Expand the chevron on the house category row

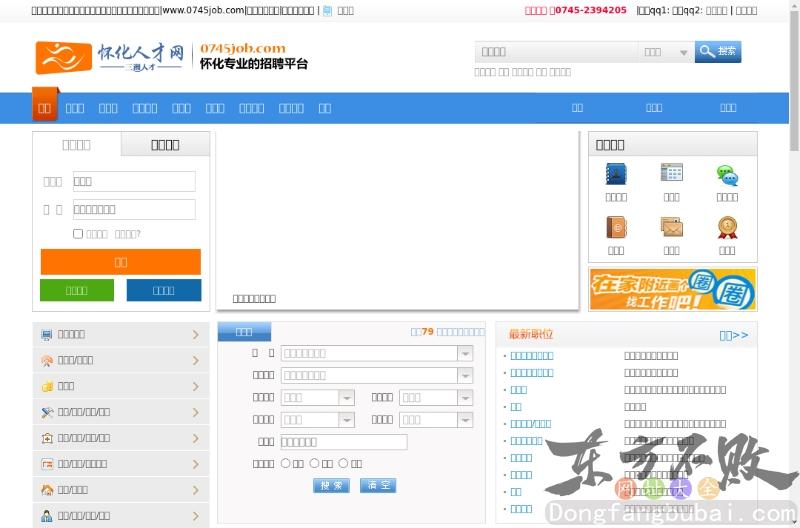tap(195, 490)
